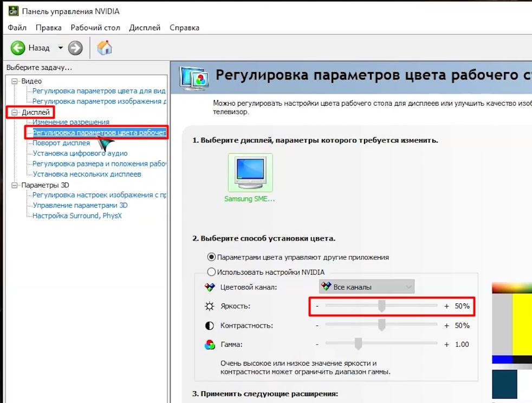Open the Файл menu
Viewport: 532px width, 403px height.
[x=17, y=28]
